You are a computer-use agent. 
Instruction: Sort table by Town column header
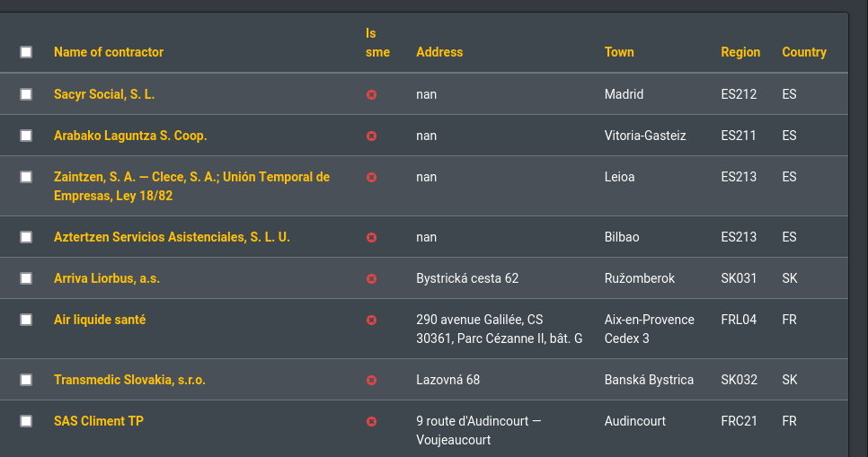(619, 52)
